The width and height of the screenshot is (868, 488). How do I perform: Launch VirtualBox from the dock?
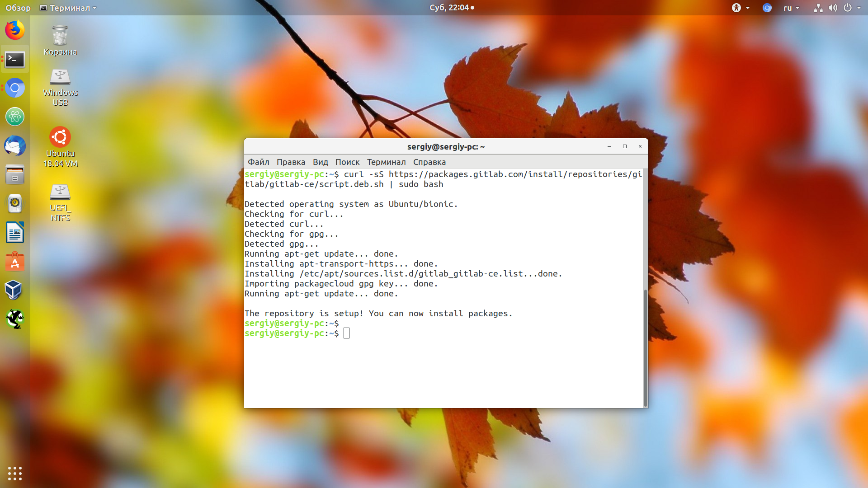pyautogui.click(x=15, y=290)
